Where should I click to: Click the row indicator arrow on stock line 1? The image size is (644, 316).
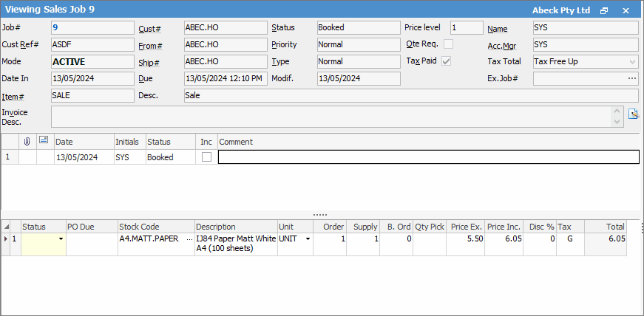point(6,239)
